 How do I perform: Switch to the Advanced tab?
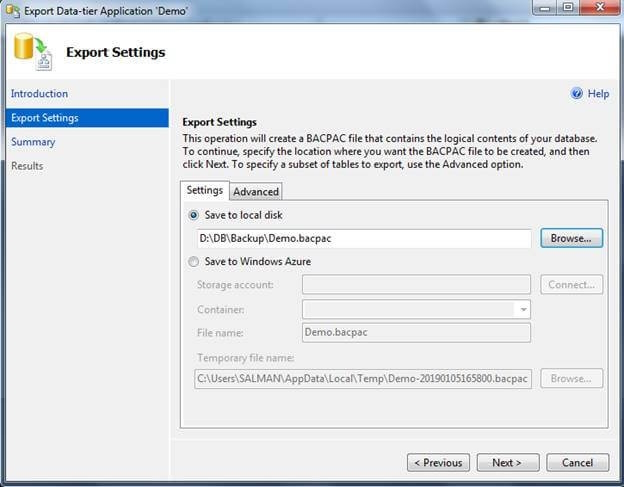(x=256, y=191)
